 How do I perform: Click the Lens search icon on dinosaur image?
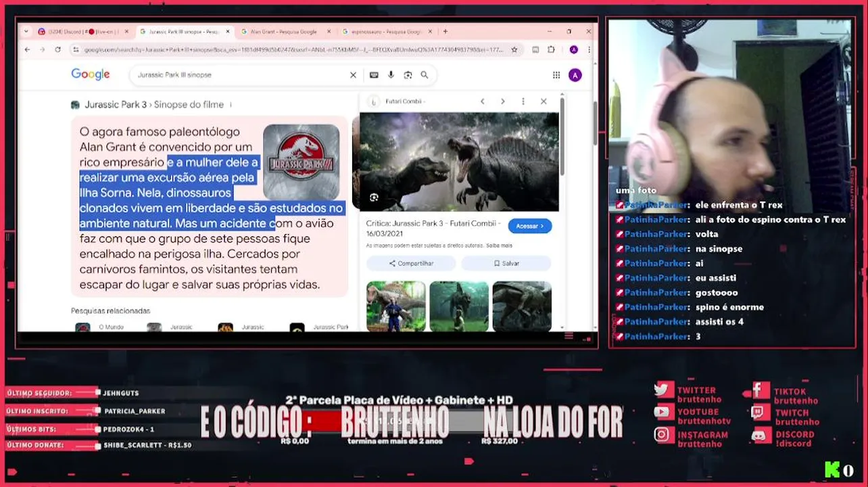point(374,198)
